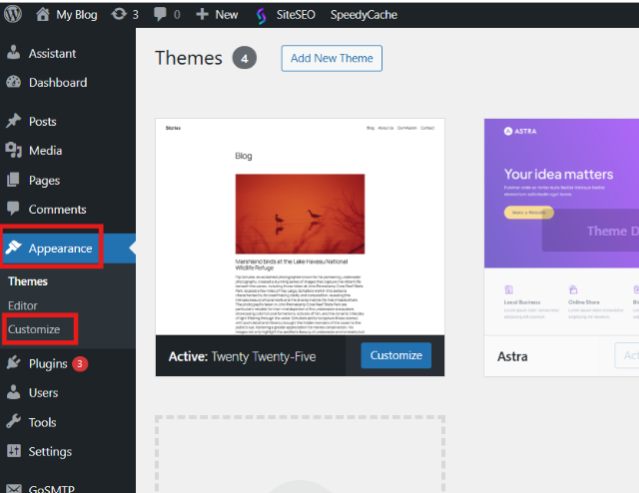Click the comments count number 0

pos(177,15)
